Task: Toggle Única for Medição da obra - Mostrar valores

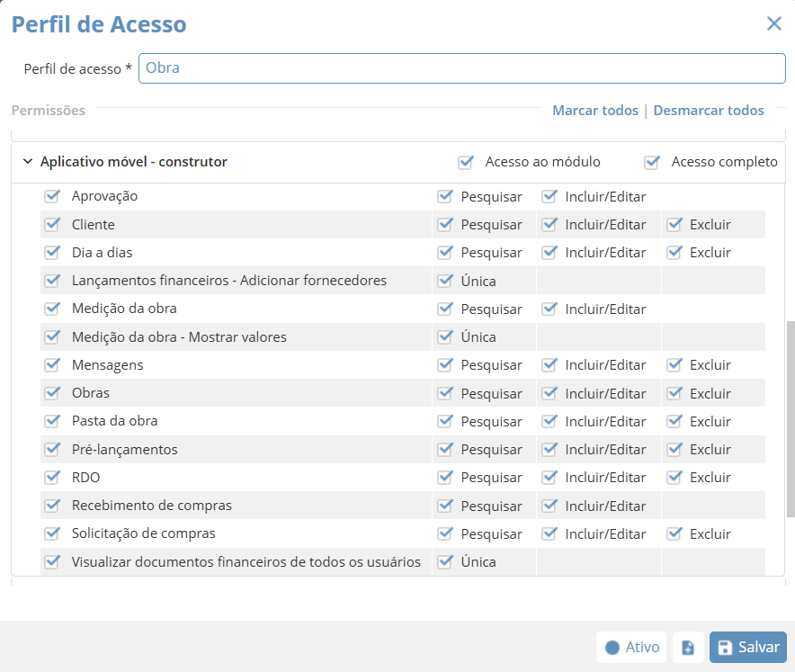Action: pos(444,337)
